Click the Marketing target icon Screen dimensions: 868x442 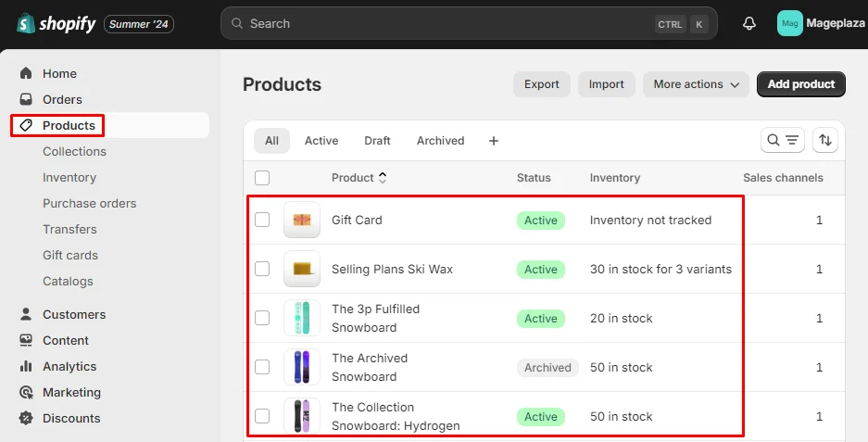[26, 392]
